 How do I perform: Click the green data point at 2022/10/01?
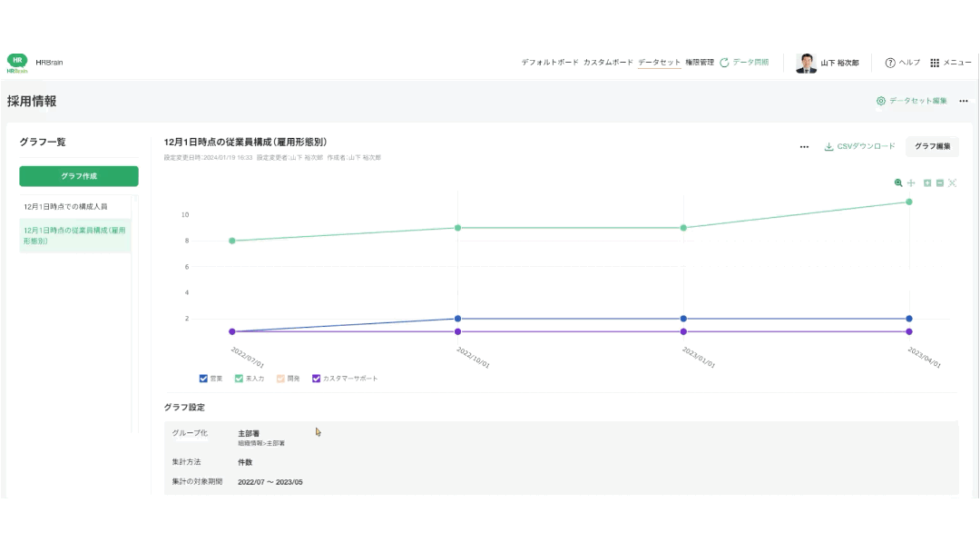pyautogui.click(x=457, y=228)
